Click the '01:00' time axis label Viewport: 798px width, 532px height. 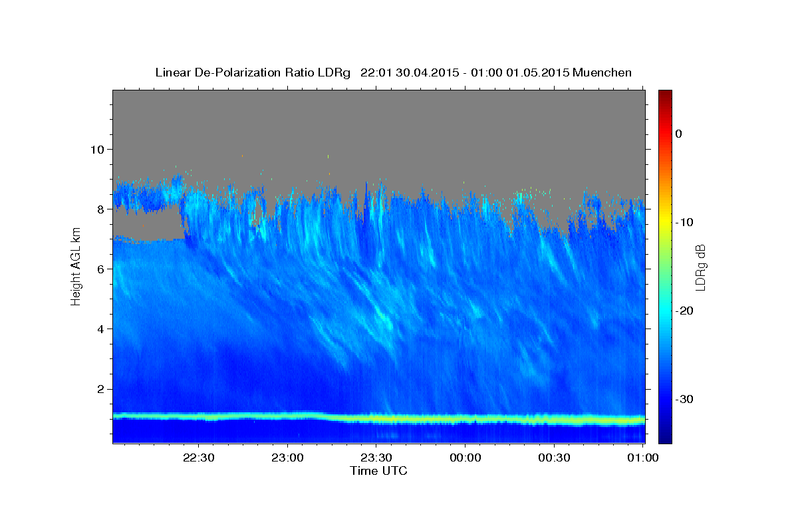[642, 458]
